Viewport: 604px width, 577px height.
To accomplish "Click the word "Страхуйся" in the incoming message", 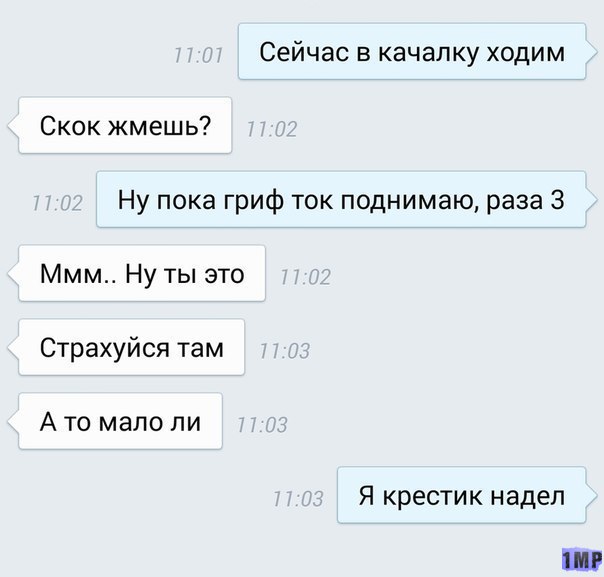I will point(105,349).
